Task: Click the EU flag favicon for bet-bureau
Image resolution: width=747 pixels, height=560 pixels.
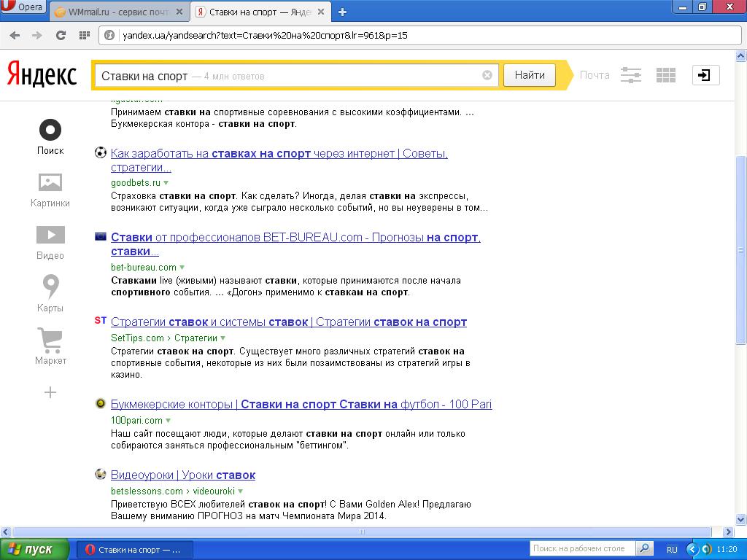Action: [x=101, y=236]
